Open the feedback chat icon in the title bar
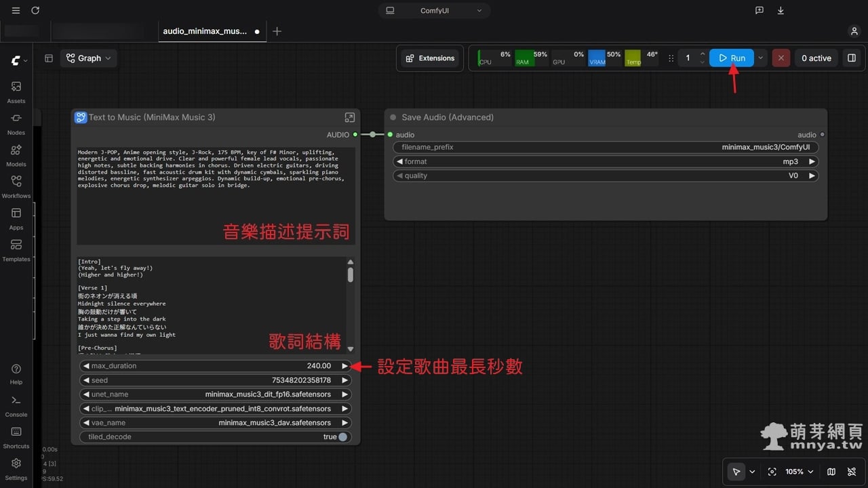 coord(759,11)
